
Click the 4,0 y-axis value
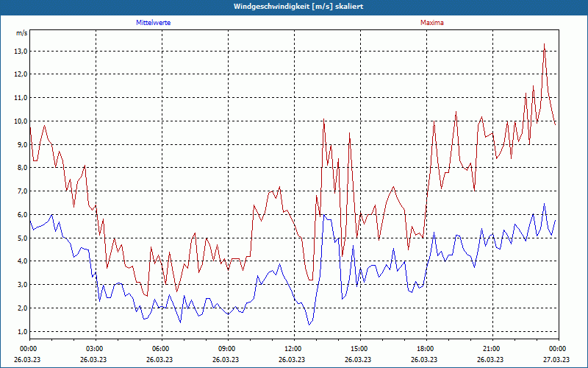pyautogui.click(x=22, y=261)
